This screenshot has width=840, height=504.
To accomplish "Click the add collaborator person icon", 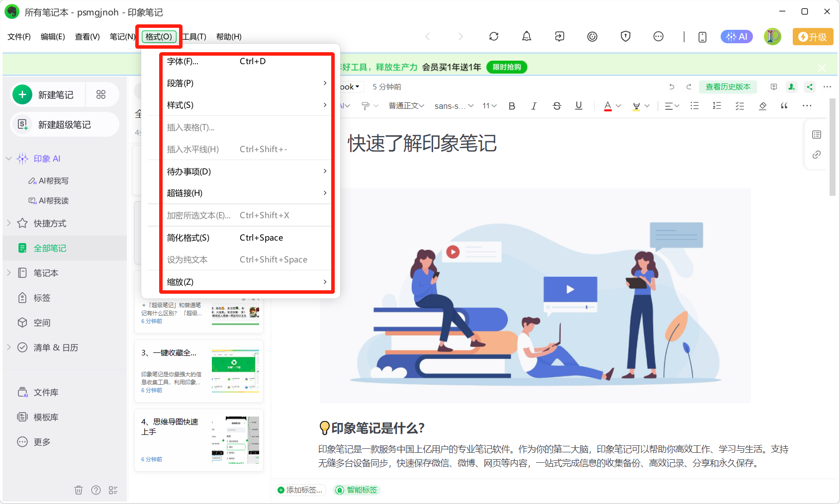I will (x=791, y=86).
